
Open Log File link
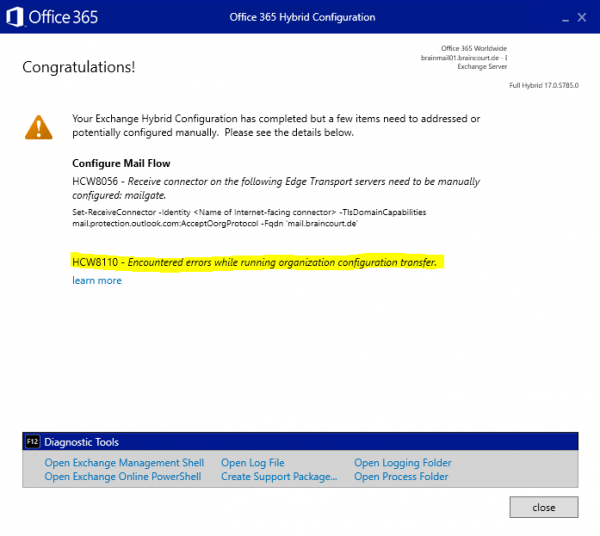[x=252, y=463]
